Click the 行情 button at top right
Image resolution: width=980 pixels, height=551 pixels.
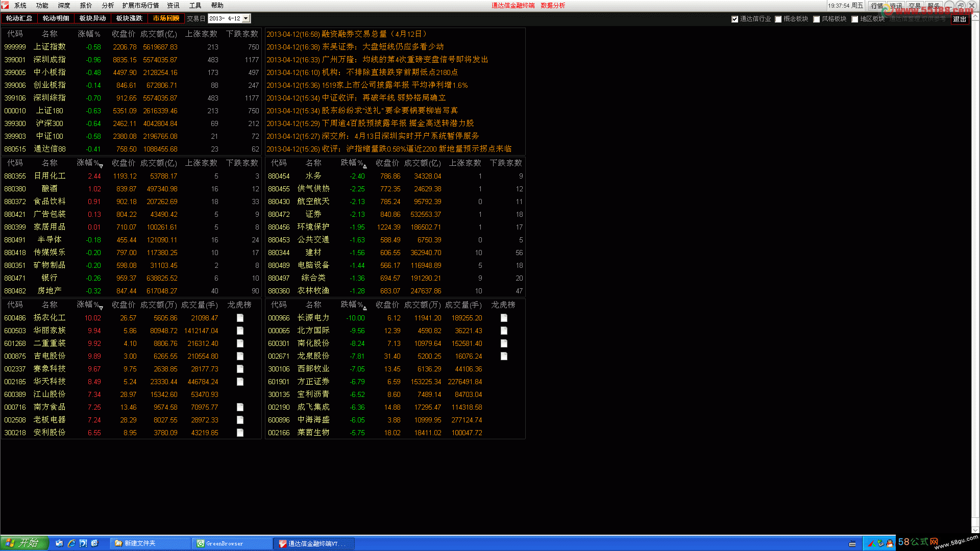pyautogui.click(x=877, y=6)
